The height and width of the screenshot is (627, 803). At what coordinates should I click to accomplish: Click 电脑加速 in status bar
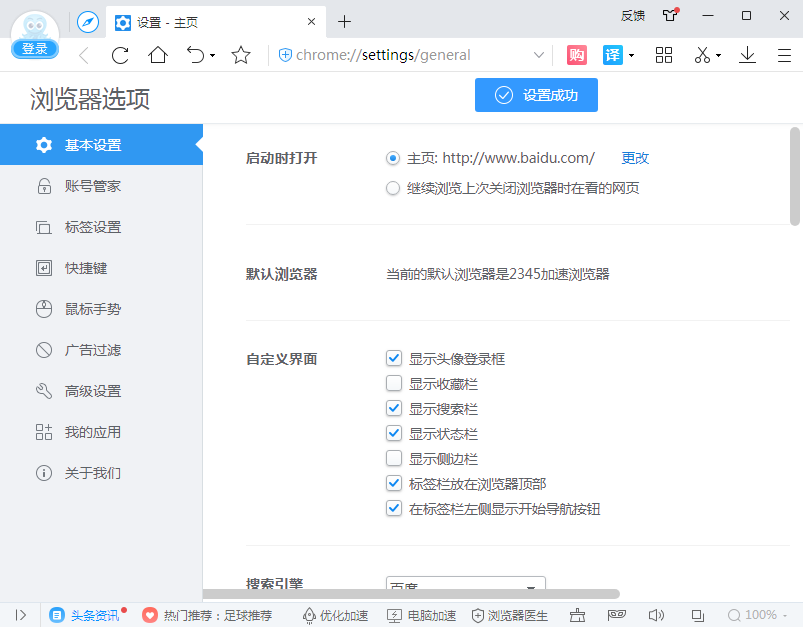421,615
